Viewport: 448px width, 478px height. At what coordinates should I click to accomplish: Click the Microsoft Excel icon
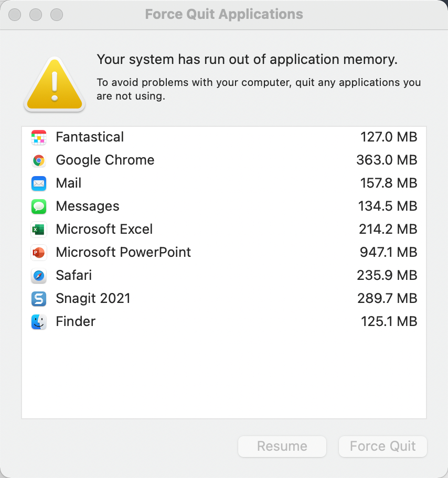(x=39, y=230)
